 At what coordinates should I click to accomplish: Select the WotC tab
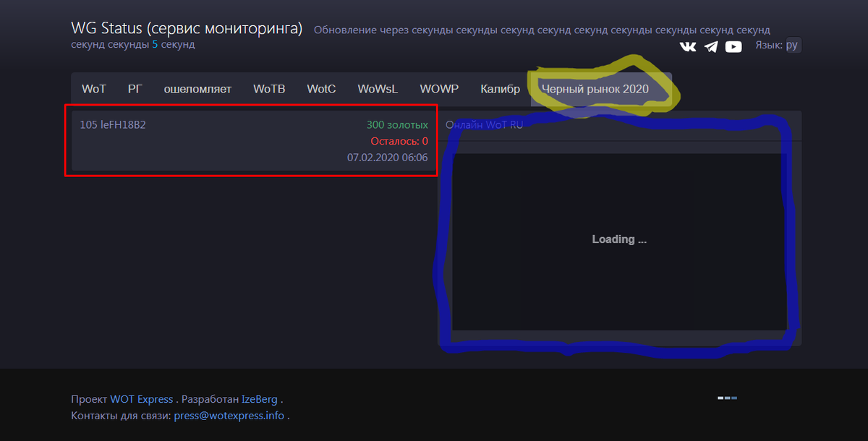321,89
